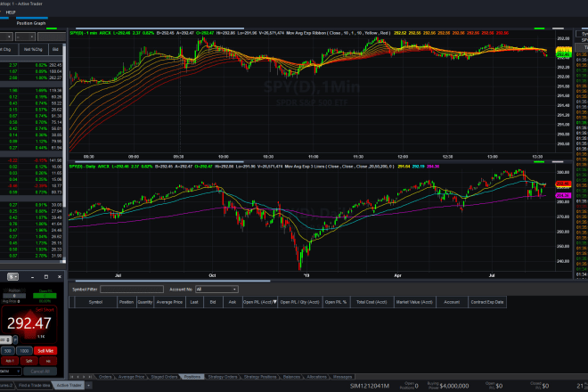
Task: Sort by the Total Cost (Acct) column
Action: pyautogui.click(x=372, y=302)
